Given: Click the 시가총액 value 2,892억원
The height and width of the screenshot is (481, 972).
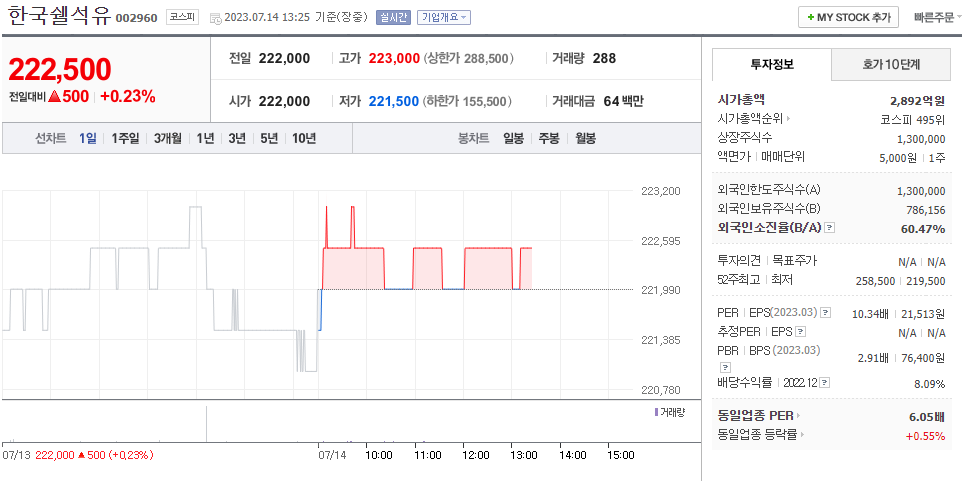Looking at the screenshot, I should pyautogui.click(x=917, y=100).
